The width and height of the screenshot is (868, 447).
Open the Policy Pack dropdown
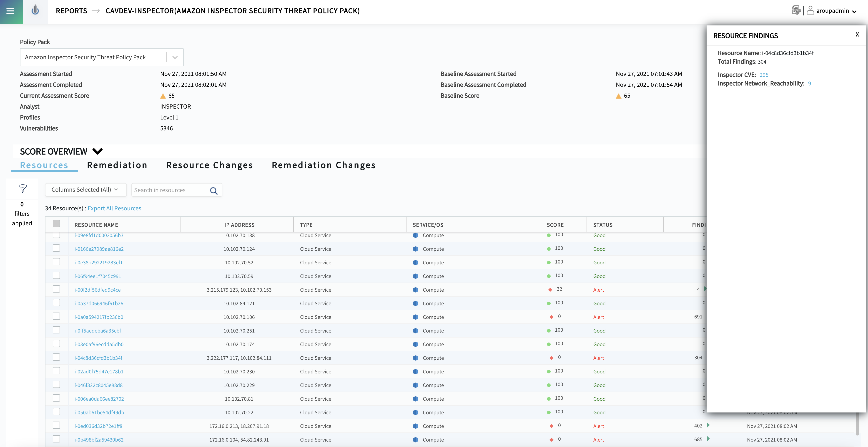tap(102, 57)
